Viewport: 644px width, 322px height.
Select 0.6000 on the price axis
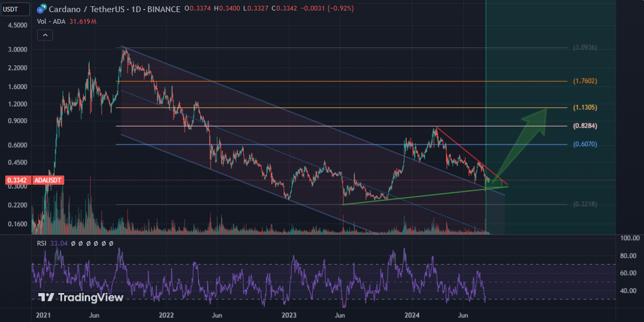click(x=18, y=145)
